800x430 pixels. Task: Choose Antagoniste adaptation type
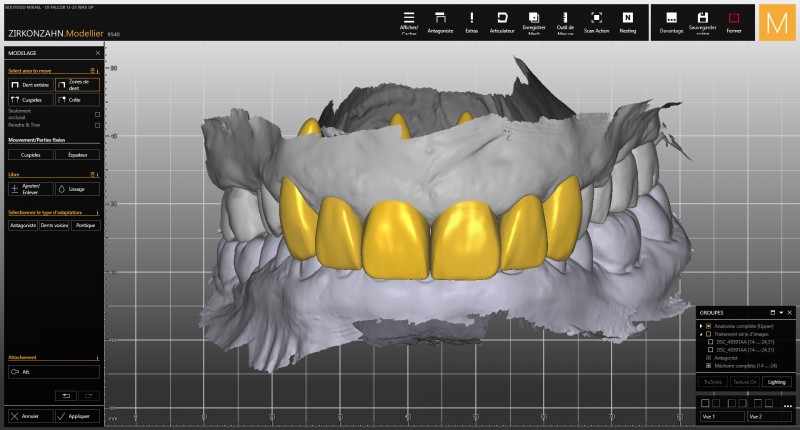pos(23,225)
